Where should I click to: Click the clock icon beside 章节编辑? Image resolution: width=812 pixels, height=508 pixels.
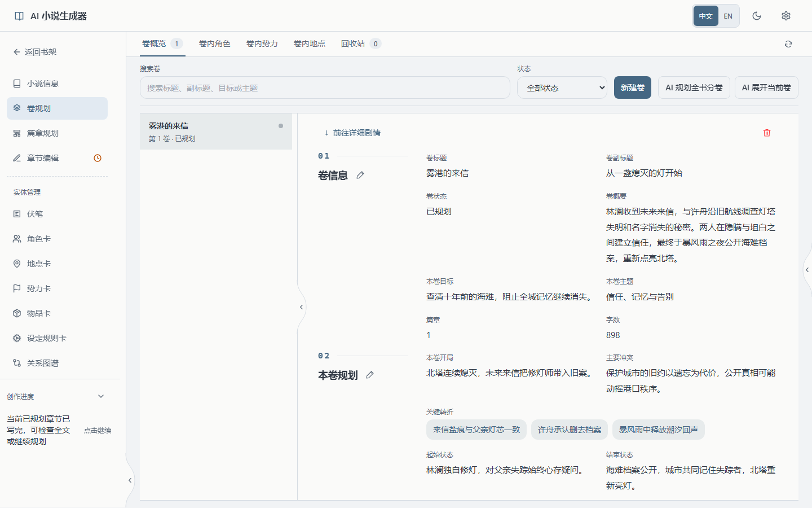click(x=98, y=158)
